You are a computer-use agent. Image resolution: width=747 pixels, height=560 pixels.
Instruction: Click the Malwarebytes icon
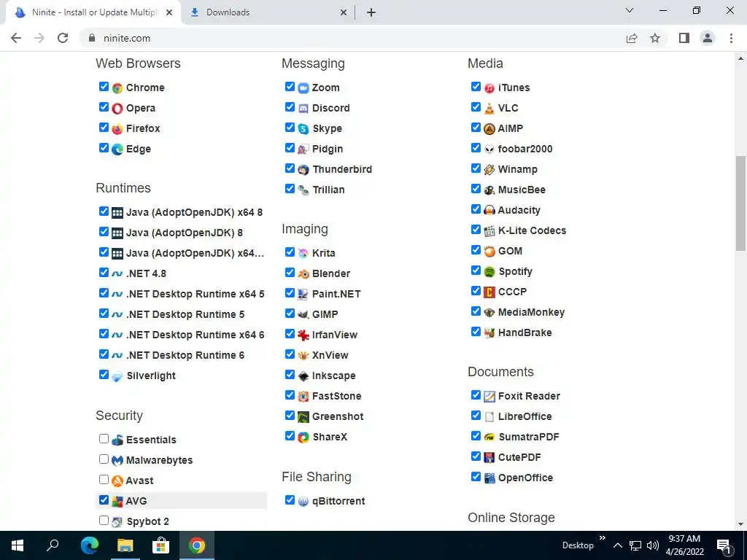[x=117, y=461]
